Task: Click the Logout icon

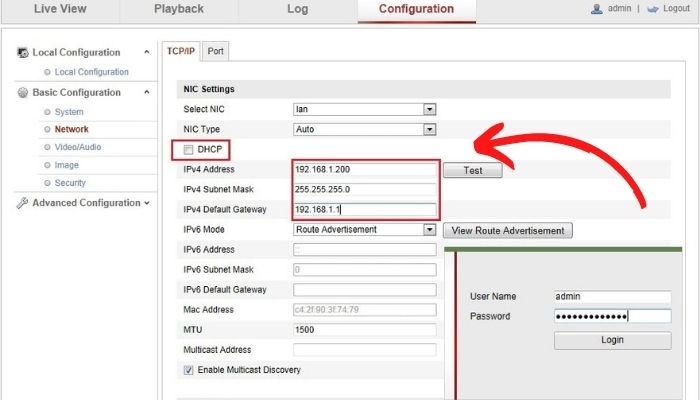Action: point(653,9)
